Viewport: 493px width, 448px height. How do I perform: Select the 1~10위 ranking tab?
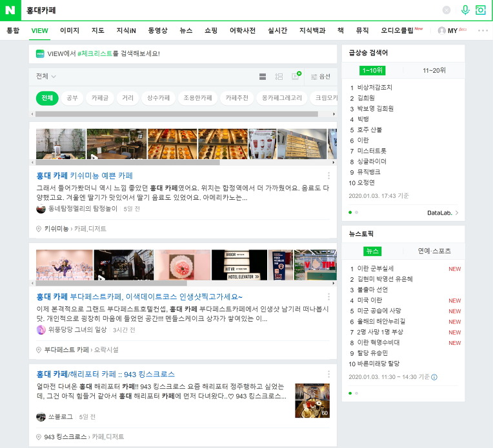coord(372,70)
